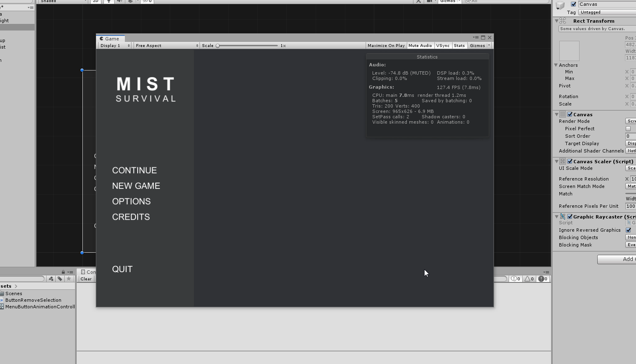Toggle Ignore Reversed Graphics checkbox
The width and height of the screenshot is (636, 364).
click(628, 230)
